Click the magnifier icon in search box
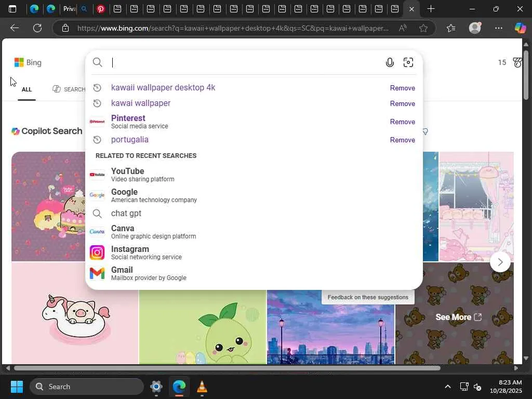This screenshot has height=399, width=532. coord(97,62)
